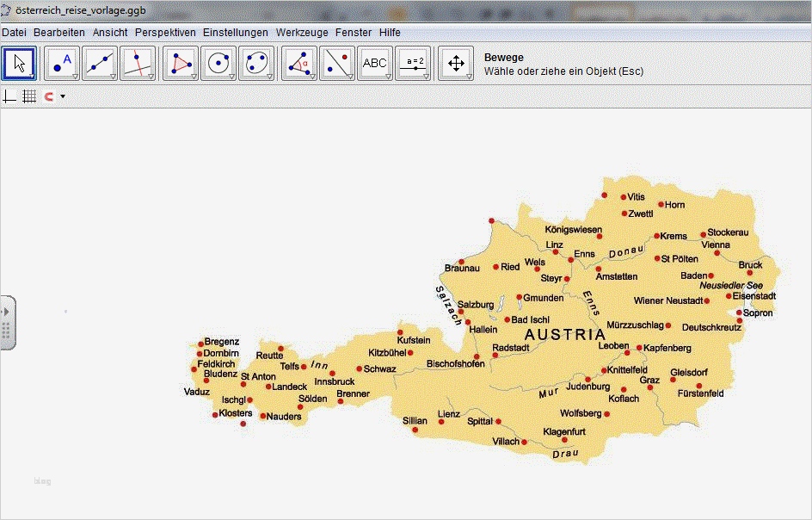Open the Datei menu
This screenshot has width=812, height=520.
point(14,32)
